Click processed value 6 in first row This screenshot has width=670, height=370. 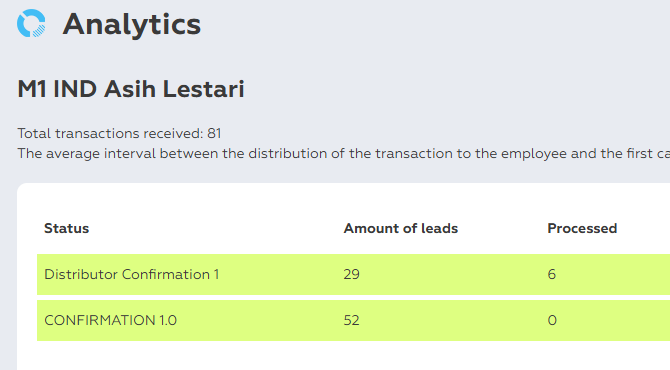tap(552, 274)
